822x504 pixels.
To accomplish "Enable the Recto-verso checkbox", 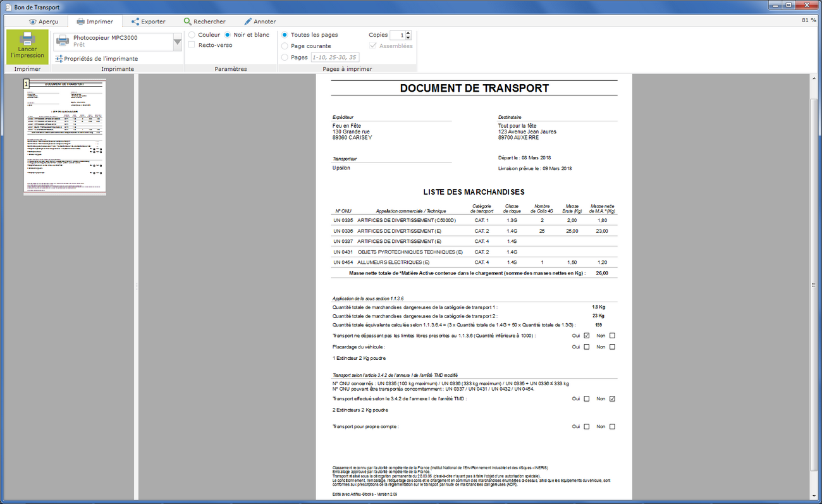I will point(192,45).
